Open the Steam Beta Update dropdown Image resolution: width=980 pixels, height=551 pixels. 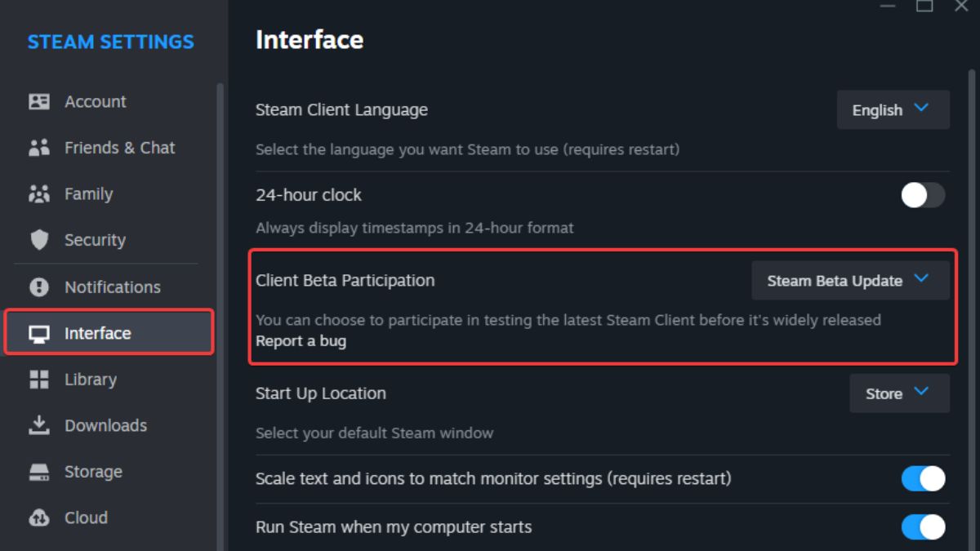[849, 280]
